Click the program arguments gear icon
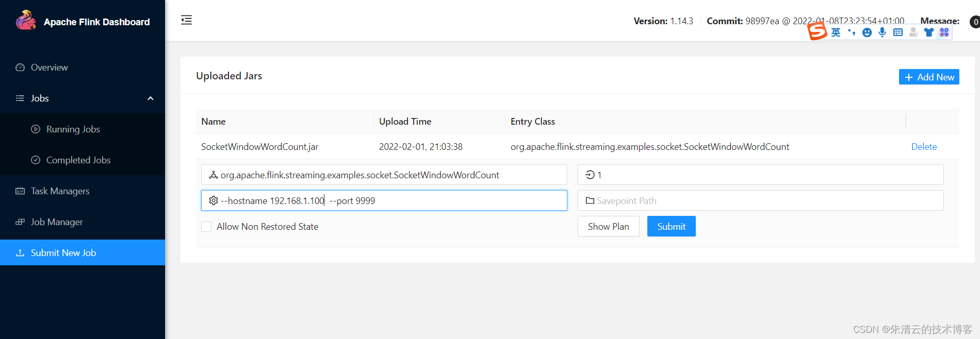This screenshot has width=980, height=339. pyautogui.click(x=213, y=200)
